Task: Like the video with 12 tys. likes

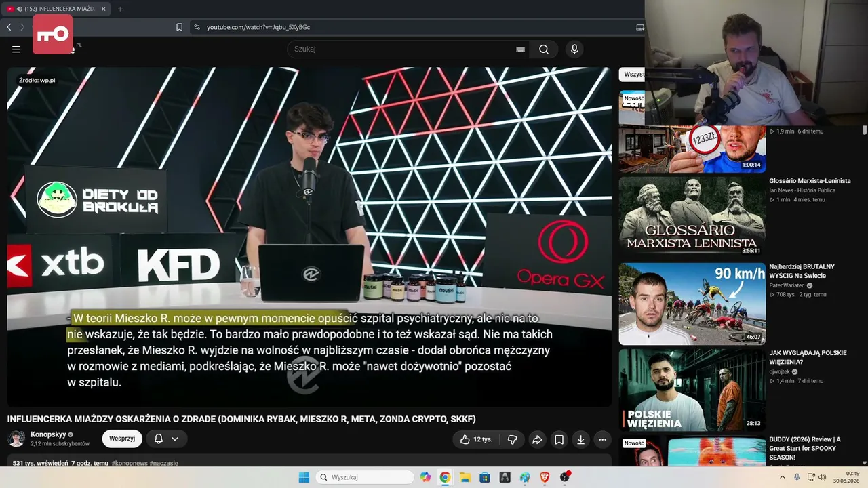Action: pyautogui.click(x=476, y=439)
